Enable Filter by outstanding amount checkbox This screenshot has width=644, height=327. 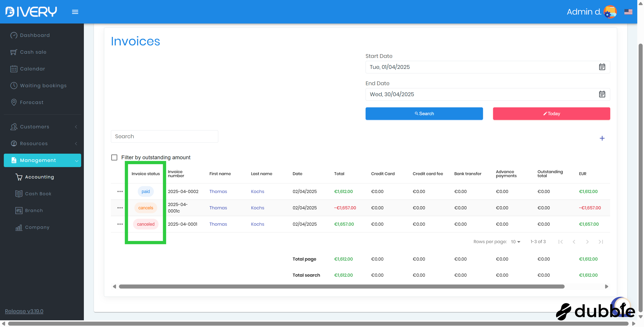(x=114, y=157)
